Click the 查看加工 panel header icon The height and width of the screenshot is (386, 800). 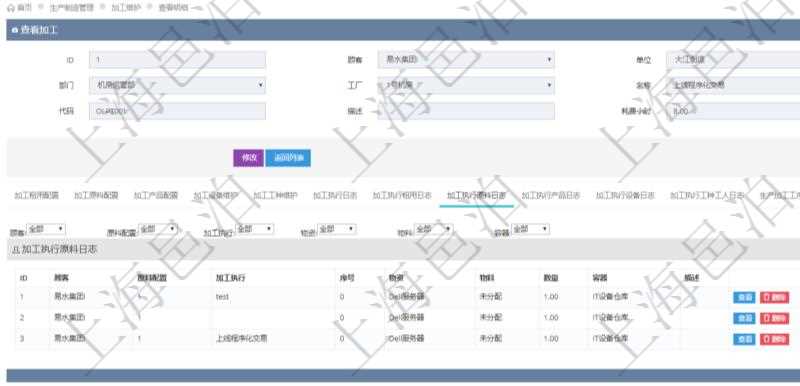coord(15,31)
